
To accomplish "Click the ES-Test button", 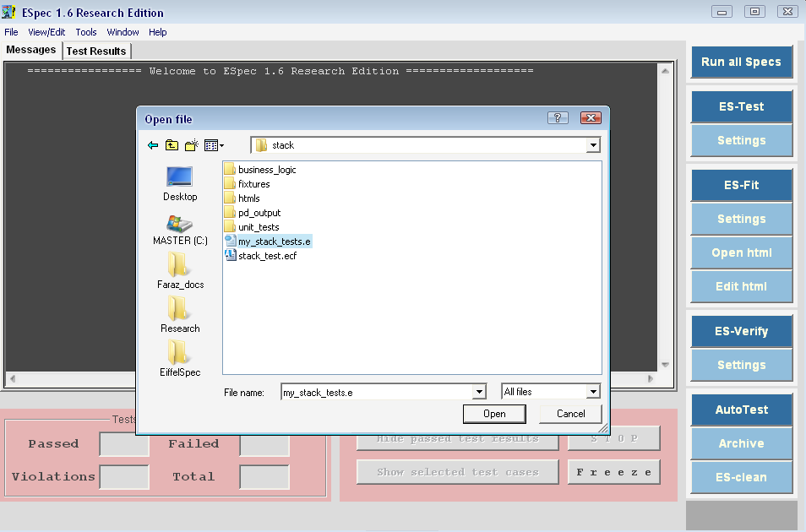I will click(x=741, y=106).
